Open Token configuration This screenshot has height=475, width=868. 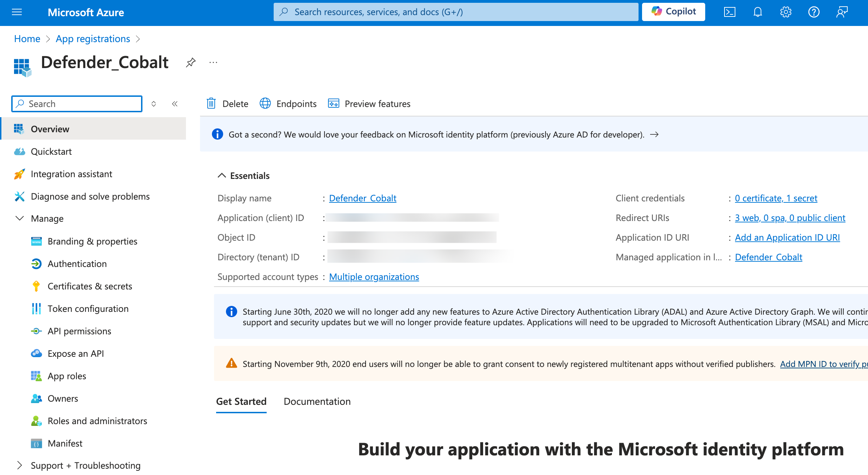tap(88, 308)
